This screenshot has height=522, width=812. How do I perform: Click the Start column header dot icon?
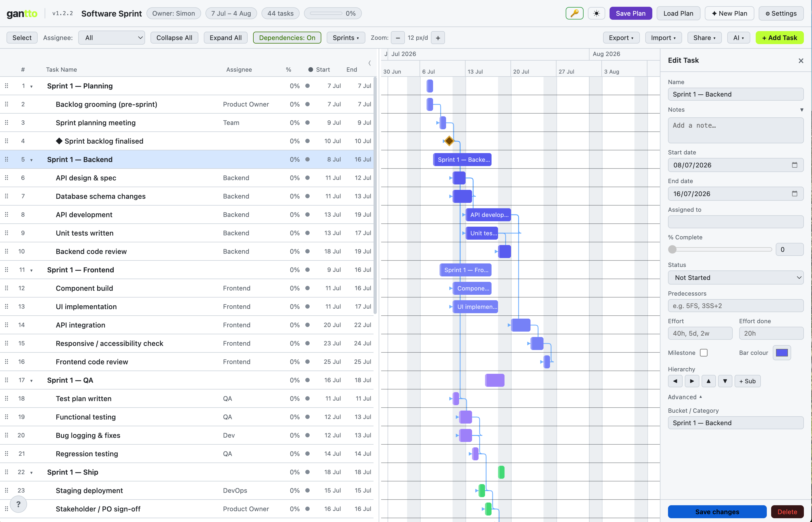310,70
